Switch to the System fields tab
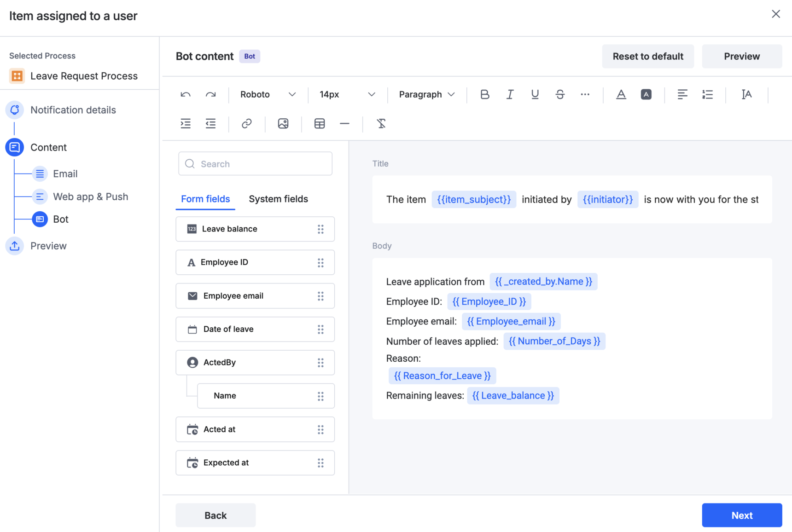The width and height of the screenshot is (792, 532). click(x=278, y=199)
